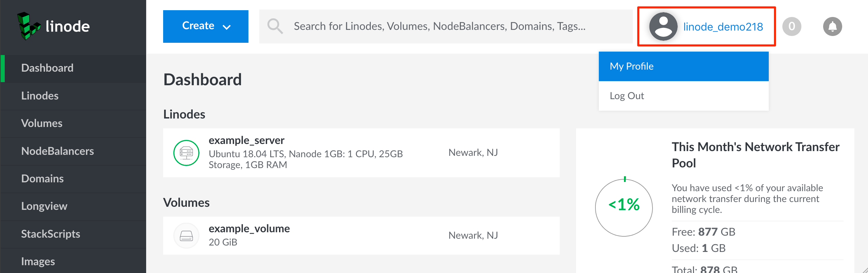Open the notifications bell icon
The image size is (868, 273).
(x=832, y=26)
